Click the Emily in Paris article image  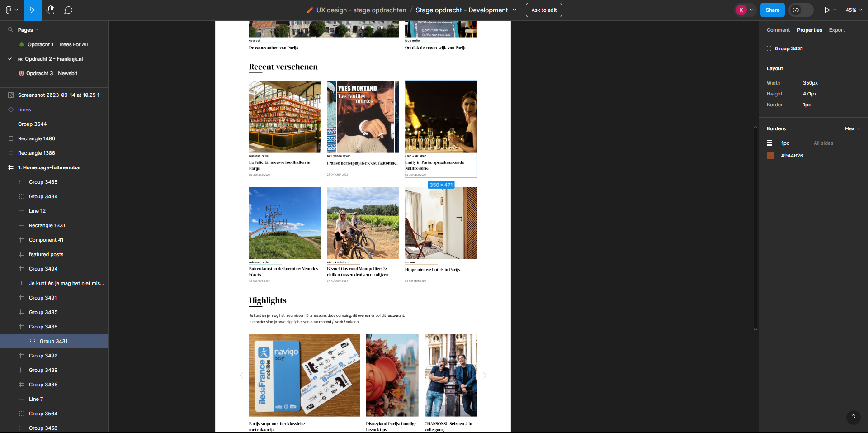[x=441, y=117]
